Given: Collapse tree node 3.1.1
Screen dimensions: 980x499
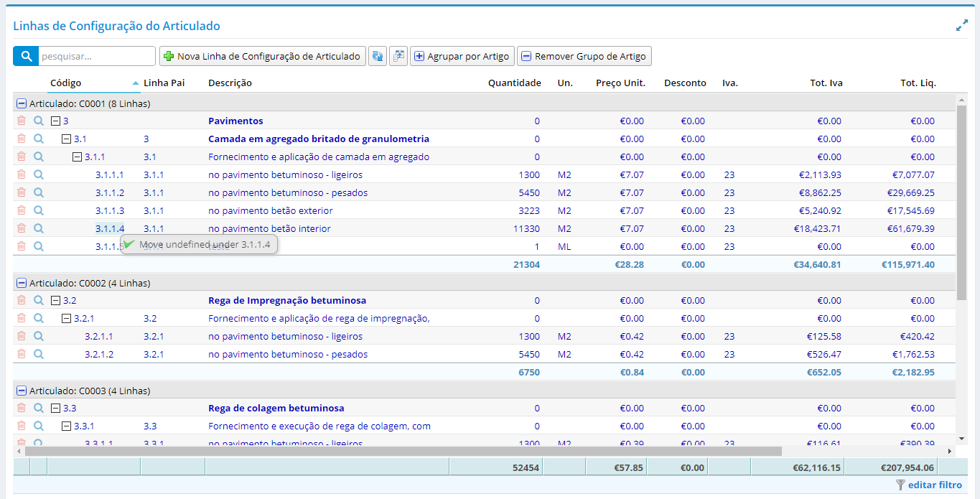Looking at the screenshot, I should (77, 157).
